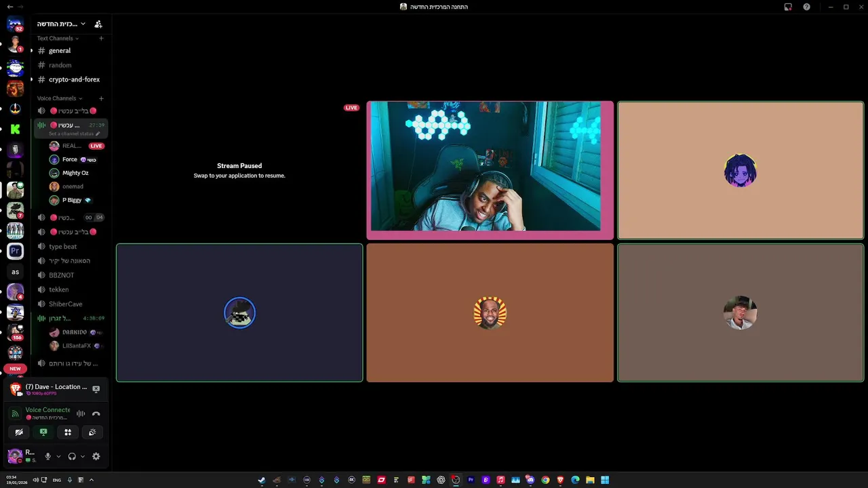Join the BBZNOT voice channel
Viewport: 868px width, 488px height.
pyautogui.click(x=71, y=275)
